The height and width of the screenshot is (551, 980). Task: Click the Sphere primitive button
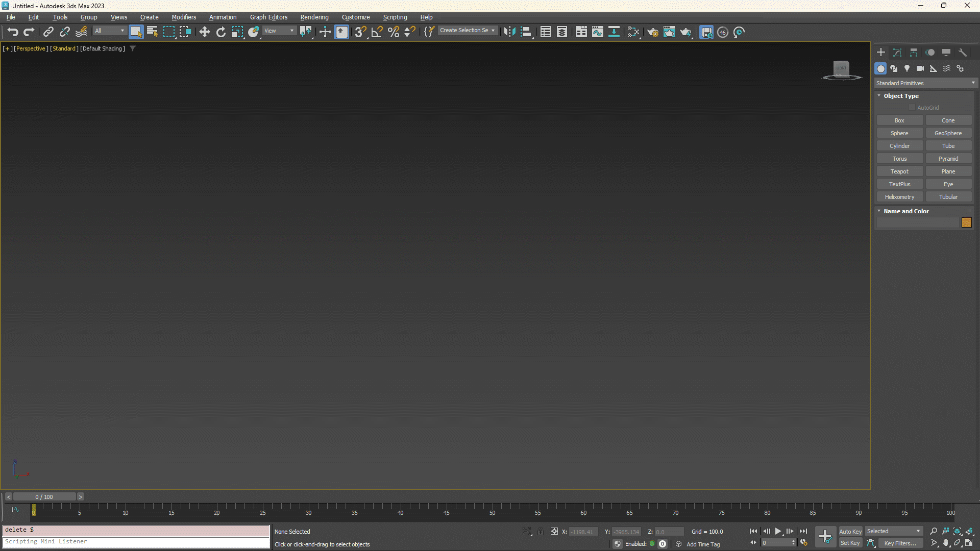pyautogui.click(x=899, y=133)
